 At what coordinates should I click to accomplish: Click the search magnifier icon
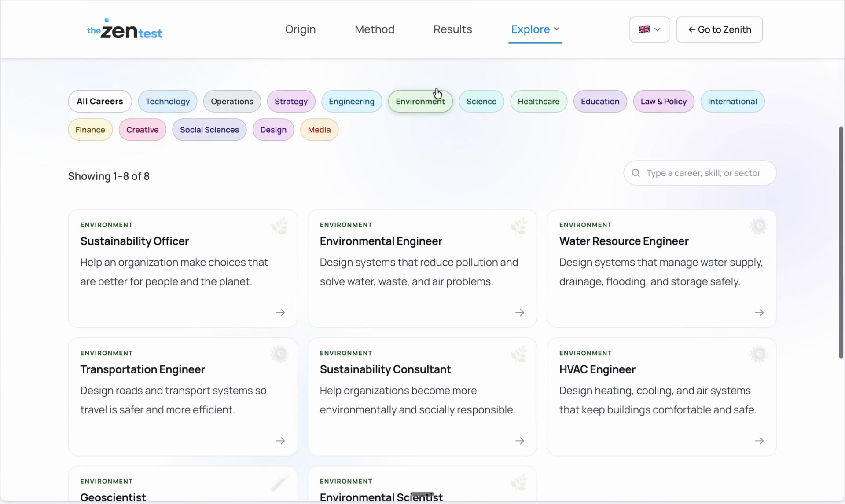tap(636, 173)
